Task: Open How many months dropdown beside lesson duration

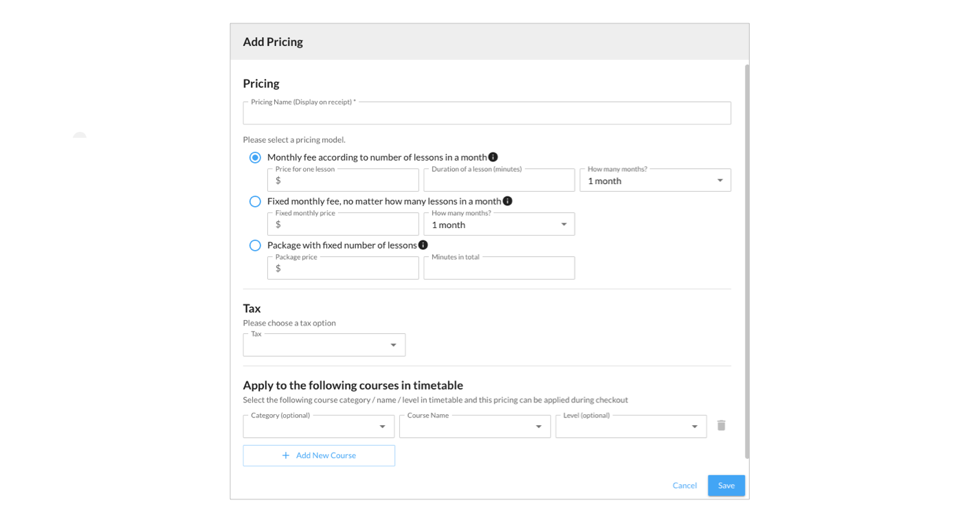Action: coord(655,180)
